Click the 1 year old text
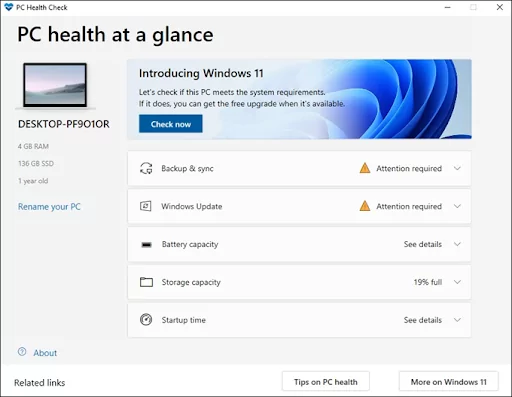Screen dimensions: 512x397 click(33, 181)
